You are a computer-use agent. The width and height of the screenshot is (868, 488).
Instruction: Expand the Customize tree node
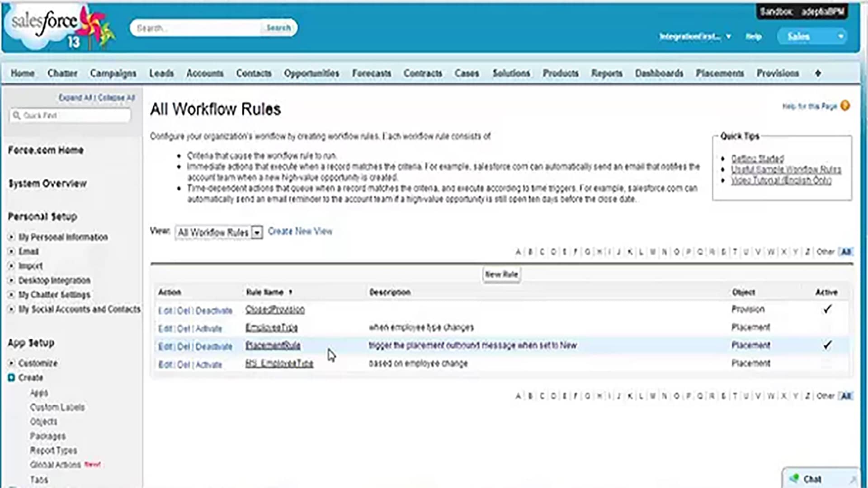point(11,363)
